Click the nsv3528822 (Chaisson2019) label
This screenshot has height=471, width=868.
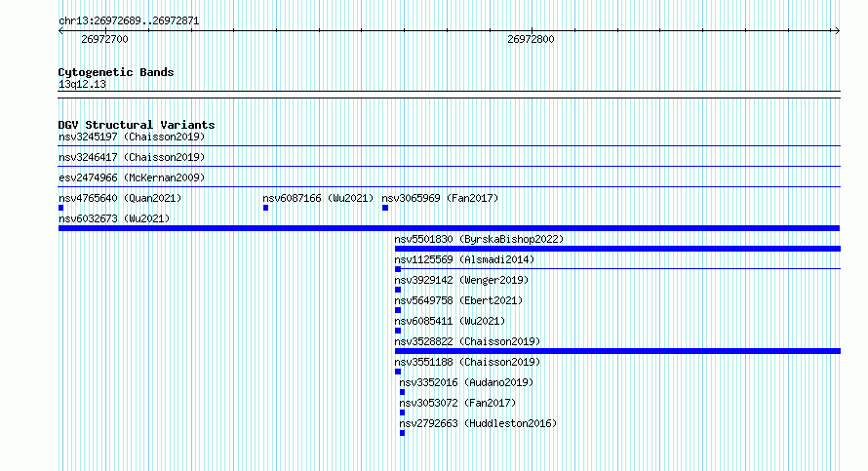[467, 341]
